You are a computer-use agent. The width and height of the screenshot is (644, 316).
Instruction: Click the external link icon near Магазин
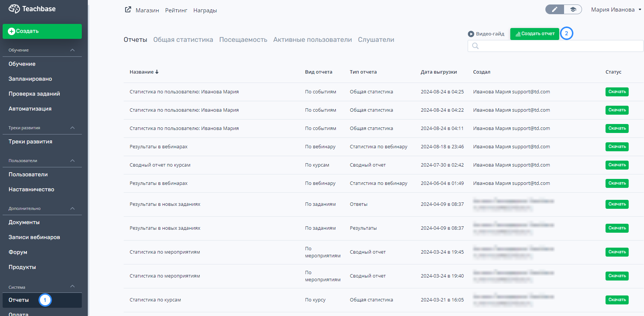click(x=128, y=10)
